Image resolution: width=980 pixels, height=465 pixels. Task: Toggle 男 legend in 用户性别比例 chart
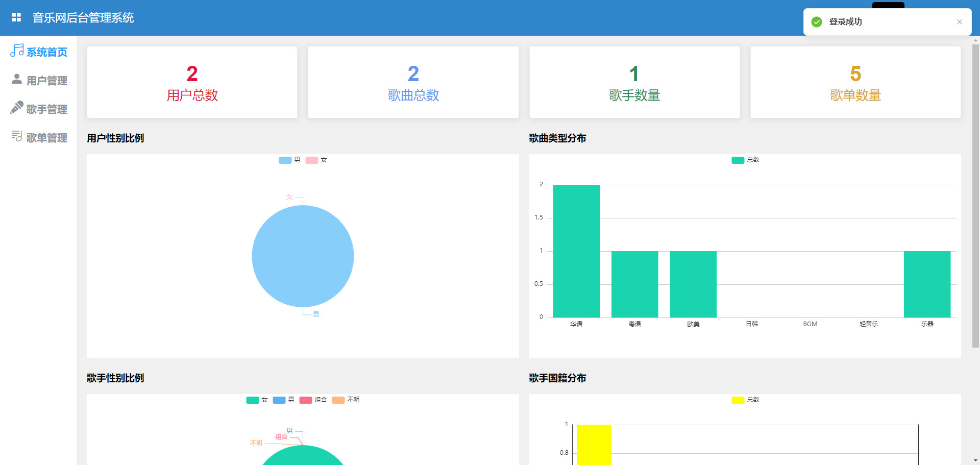[289, 160]
